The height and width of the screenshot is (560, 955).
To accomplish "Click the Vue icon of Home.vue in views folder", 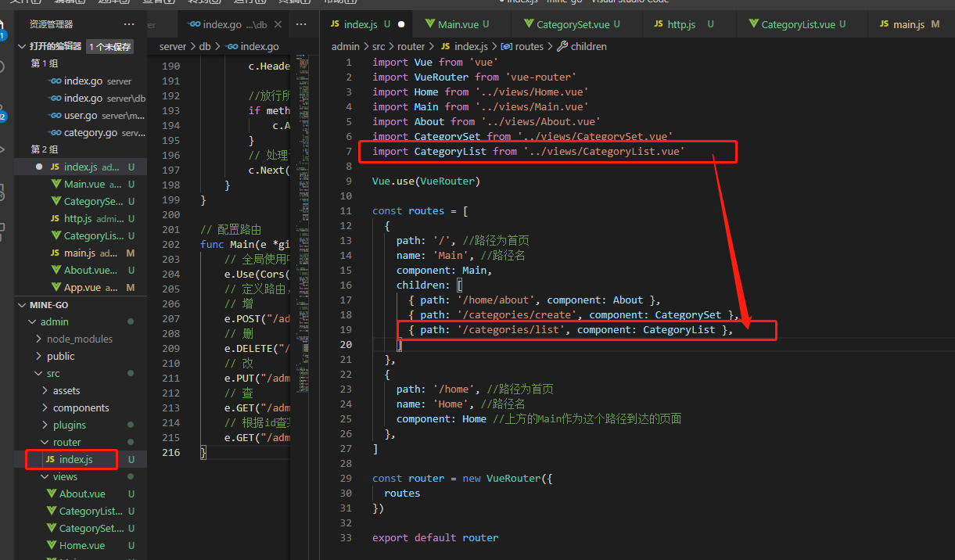I will pyautogui.click(x=51, y=546).
